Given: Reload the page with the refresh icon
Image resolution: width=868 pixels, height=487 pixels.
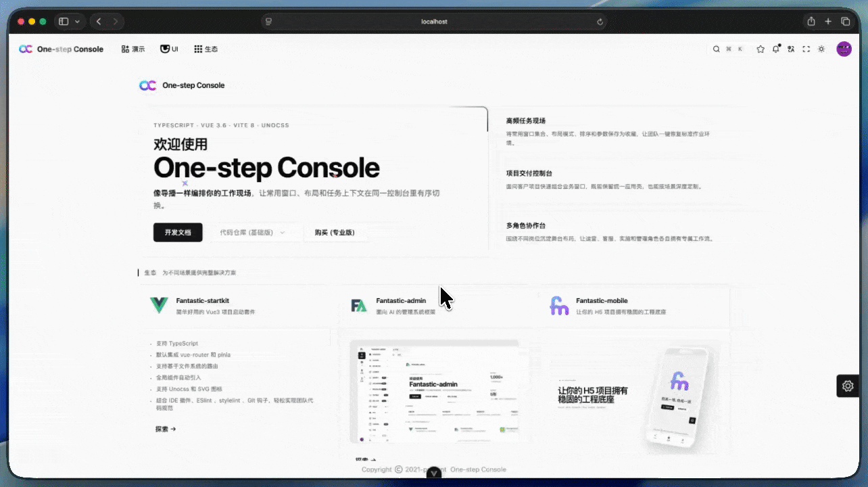Looking at the screenshot, I should [600, 22].
